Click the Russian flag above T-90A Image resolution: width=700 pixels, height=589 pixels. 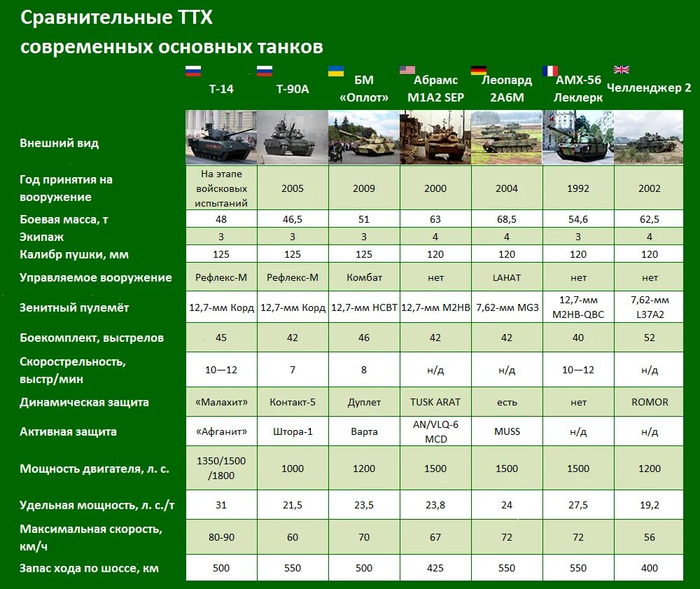[265, 71]
